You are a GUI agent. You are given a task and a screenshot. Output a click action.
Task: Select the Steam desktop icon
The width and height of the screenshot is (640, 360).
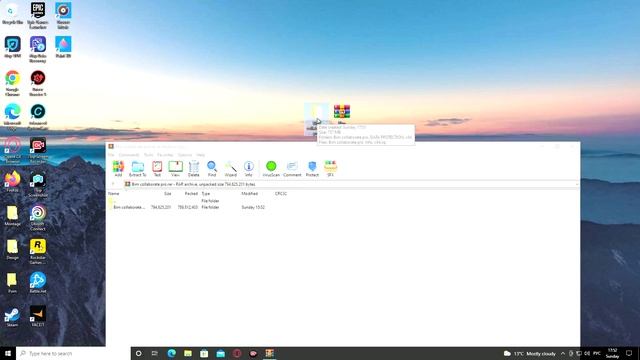(12, 317)
